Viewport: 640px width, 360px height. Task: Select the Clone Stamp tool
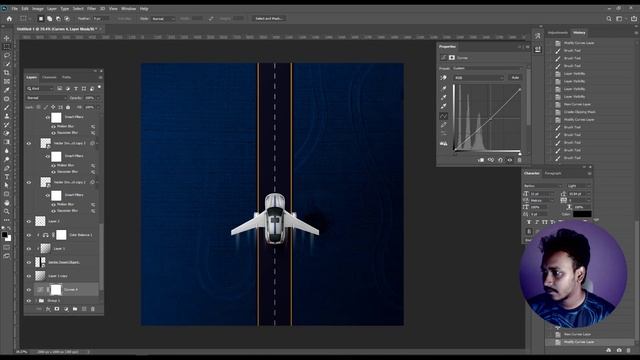[7, 116]
